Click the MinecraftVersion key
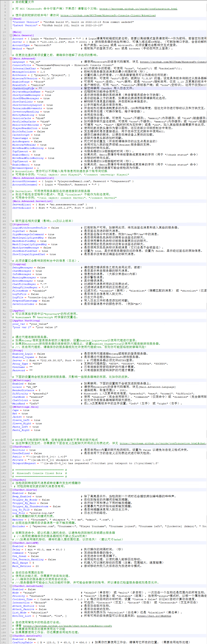 coord(25,78)
